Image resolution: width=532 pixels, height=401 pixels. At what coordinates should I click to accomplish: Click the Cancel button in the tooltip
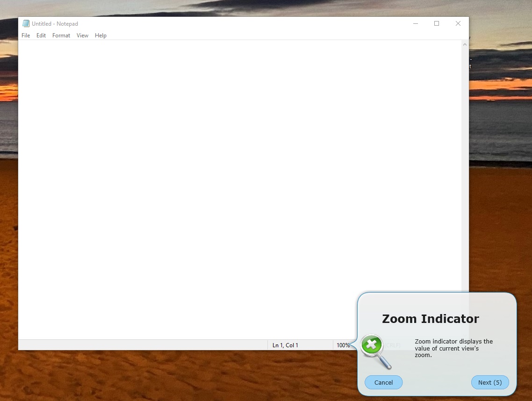click(x=383, y=382)
